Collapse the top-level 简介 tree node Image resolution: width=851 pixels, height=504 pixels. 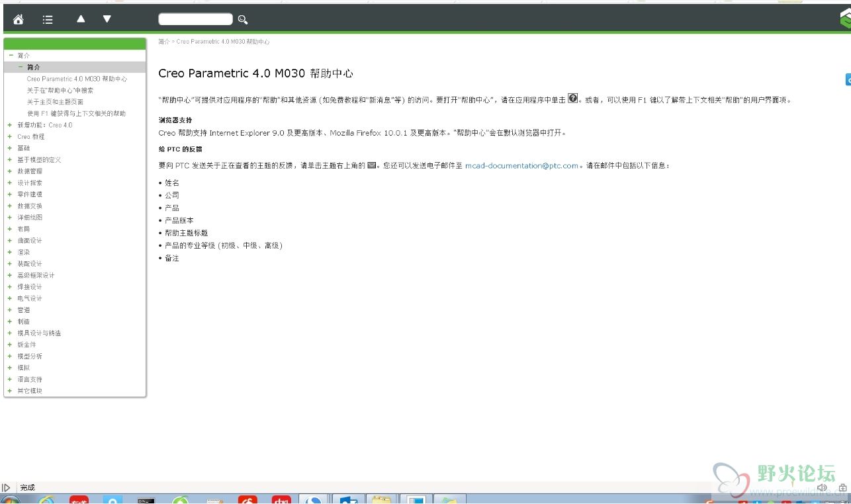tap(11, 56)
